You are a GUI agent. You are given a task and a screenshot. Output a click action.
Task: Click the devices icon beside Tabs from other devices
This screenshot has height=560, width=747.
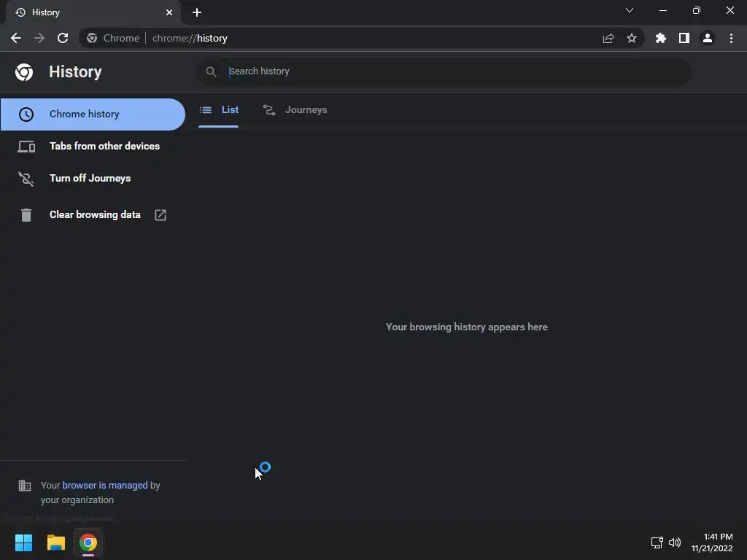[x=26, y=146]
